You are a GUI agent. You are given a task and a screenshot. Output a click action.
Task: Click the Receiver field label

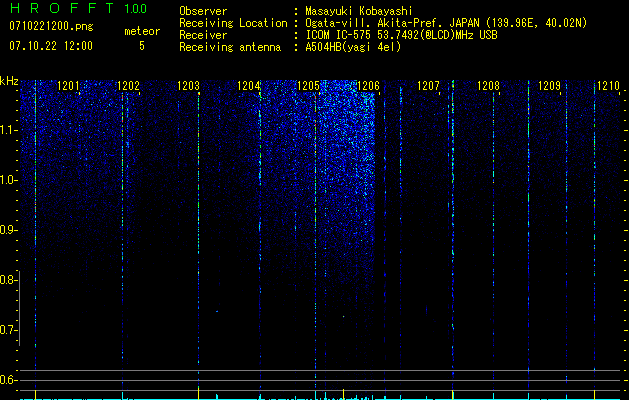point(203,35)
